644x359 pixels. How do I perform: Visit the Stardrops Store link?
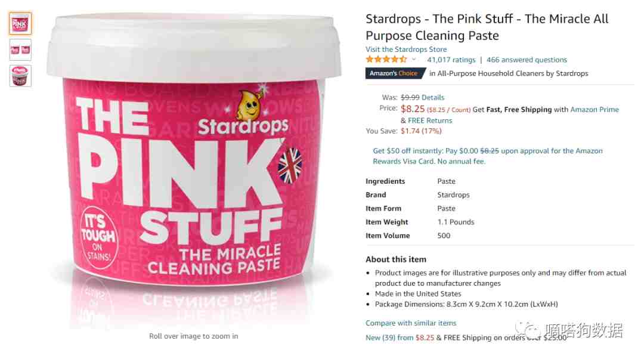tap(406, 49)
